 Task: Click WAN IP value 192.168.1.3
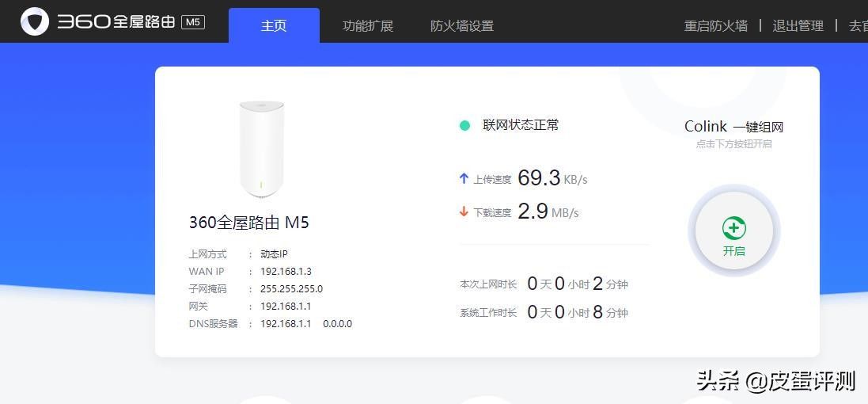[x=286, y=272]
